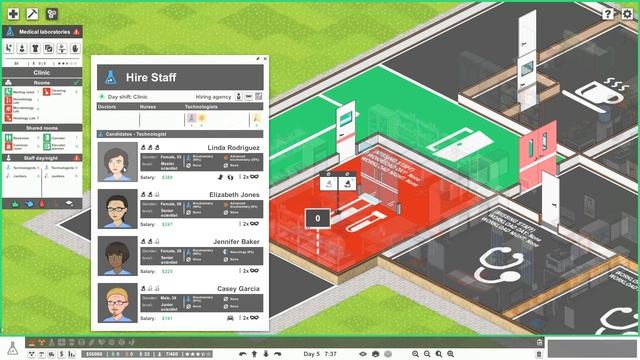Click the first zoom magnifier icon
This screenshot has width=640, height=360.
(415, 354)
